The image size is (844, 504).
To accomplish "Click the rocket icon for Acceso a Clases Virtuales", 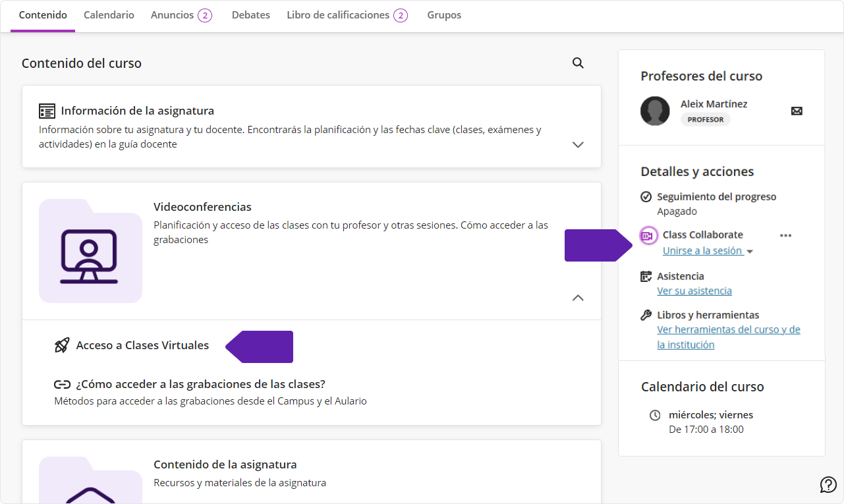I will [62, 345].
